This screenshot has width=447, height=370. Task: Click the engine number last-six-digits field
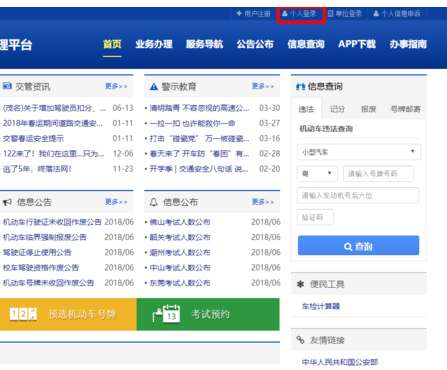tap(358, 195)
